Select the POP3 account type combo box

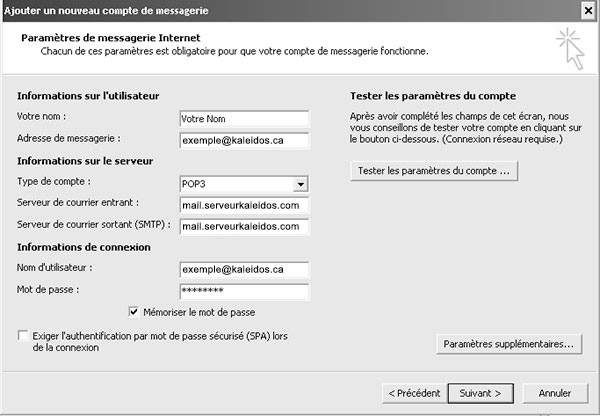(244, 184)
